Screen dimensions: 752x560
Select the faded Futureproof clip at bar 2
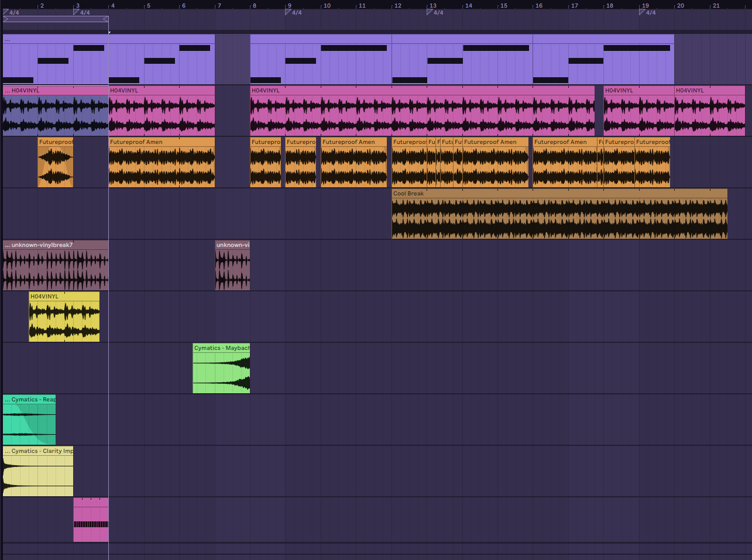[56, 162]
